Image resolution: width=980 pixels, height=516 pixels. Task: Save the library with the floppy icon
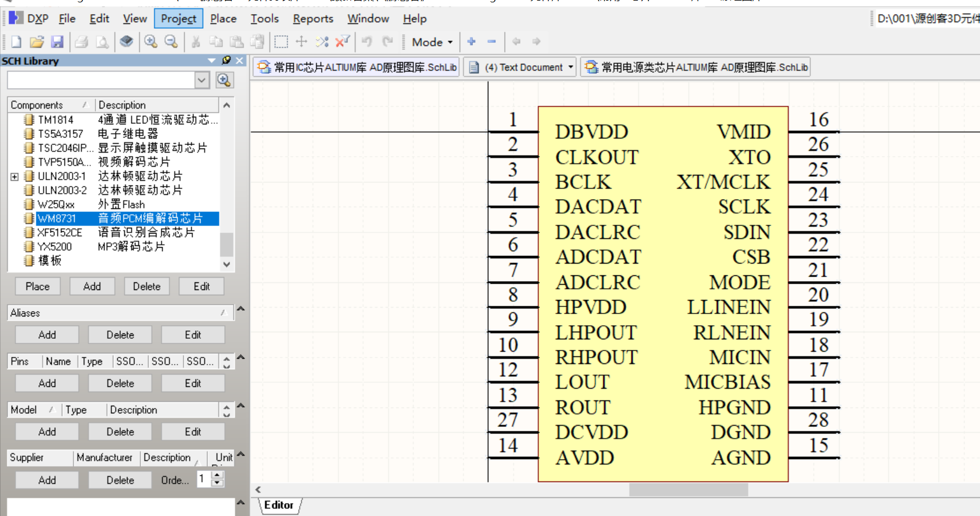57,42
